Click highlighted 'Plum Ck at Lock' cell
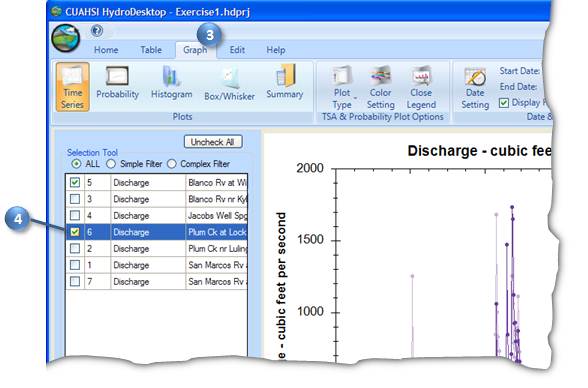Screen dimensions: 588x388 coord(217,232)
